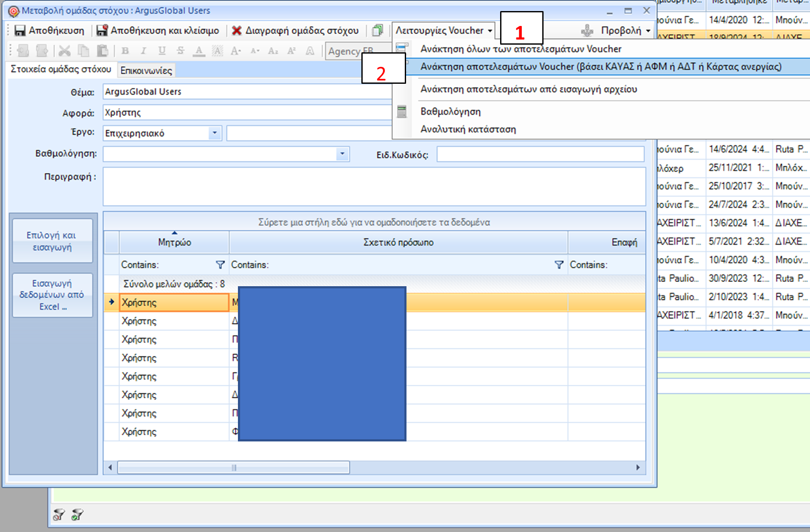810x532 pixels.
Task: Click Αποθήκευση και κλείσιμο save-and-close button
Action: (x=157, y=31)
